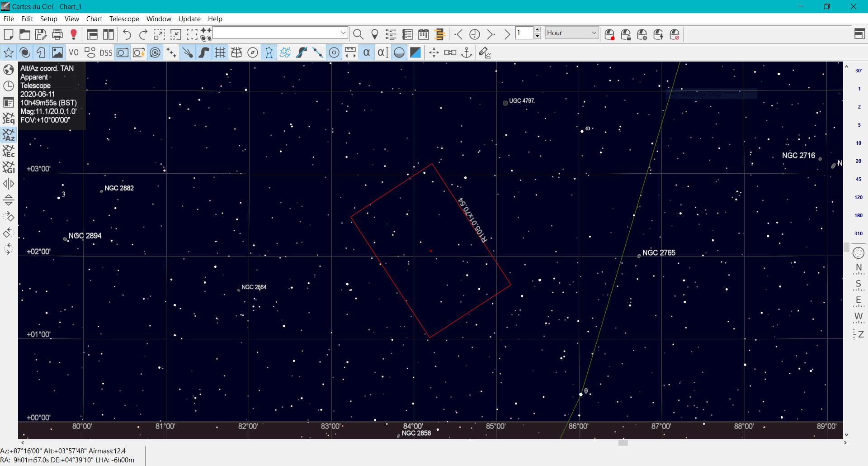Open the distance measurement ruler tool
The width and height of the screenshot is (868, 466).
pyautogui.click(x=350, y=53)
